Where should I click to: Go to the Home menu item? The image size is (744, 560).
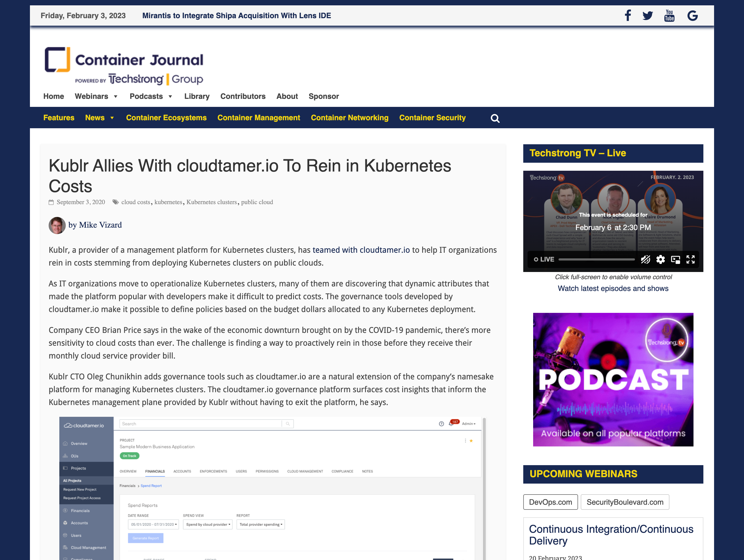pyautogui.click(x=53, y=96)
